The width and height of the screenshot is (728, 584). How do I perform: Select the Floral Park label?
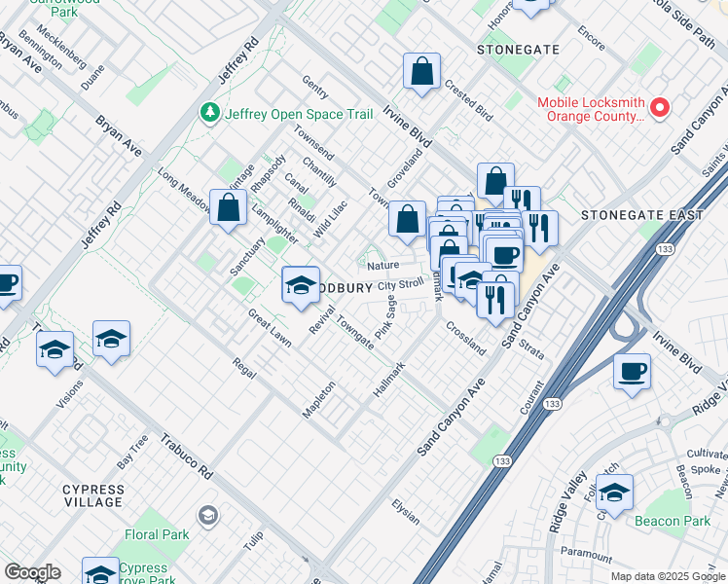pyautogui.click(x=157, y=534)
